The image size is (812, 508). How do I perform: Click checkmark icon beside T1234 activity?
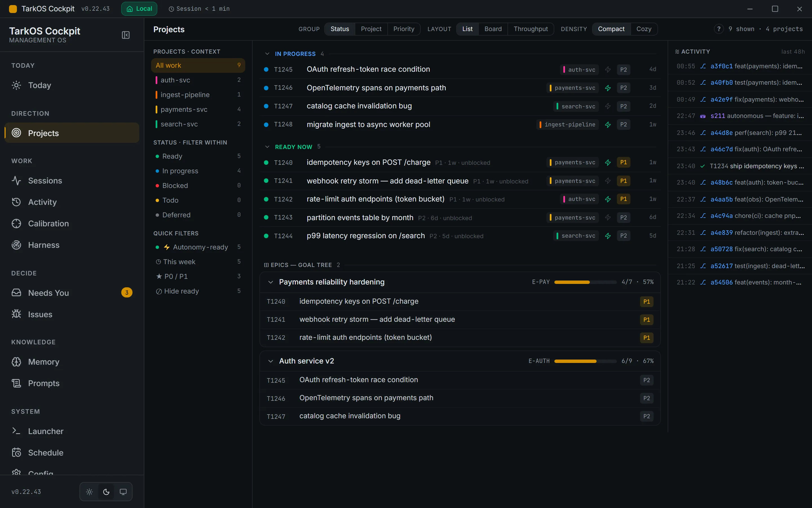[703, 166]
